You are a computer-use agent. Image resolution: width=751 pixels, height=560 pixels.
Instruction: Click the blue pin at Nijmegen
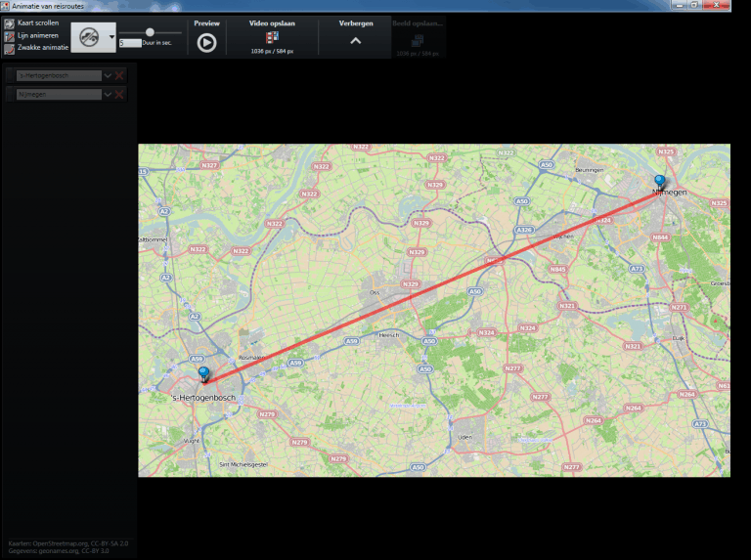click(x=659, y=183)
